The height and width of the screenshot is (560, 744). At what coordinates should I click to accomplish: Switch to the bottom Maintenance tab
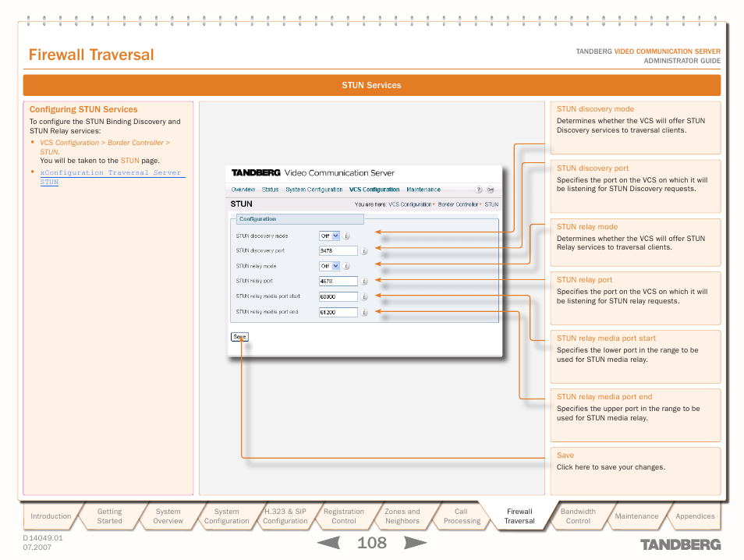636,516
